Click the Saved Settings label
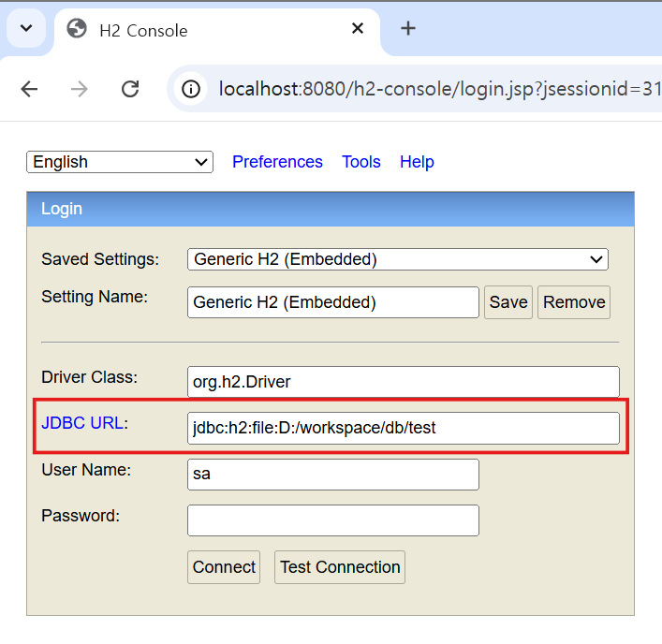 (100, 259)
